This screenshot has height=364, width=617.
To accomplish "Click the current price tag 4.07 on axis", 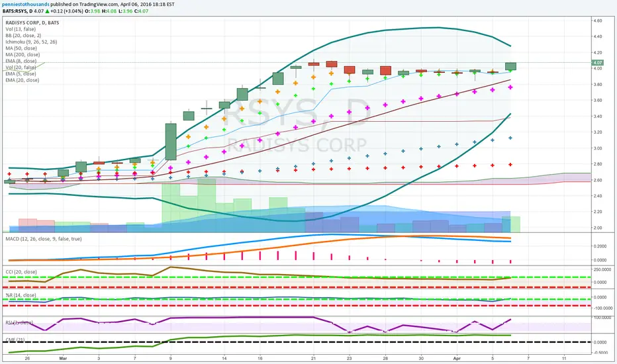I will pyautogui.click(x=597, y=63).
